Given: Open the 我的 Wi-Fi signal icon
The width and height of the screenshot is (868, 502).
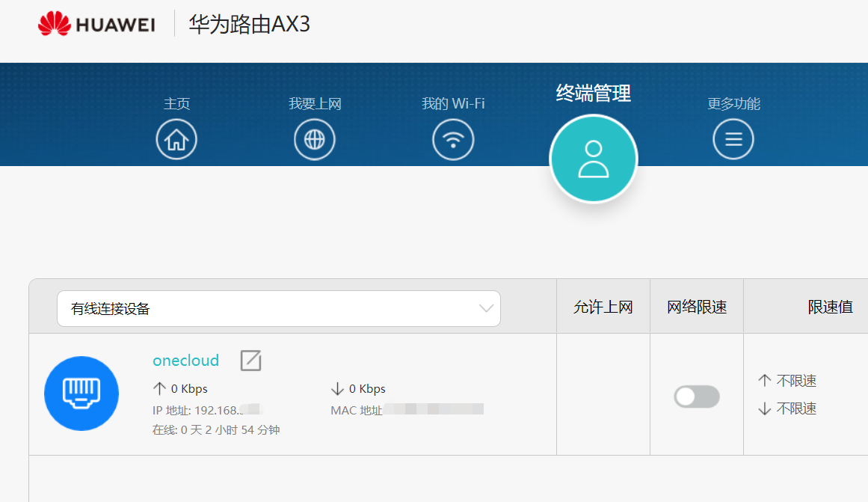Looking at the screenshot, I should pyautogui.click(x=453, y=139).
